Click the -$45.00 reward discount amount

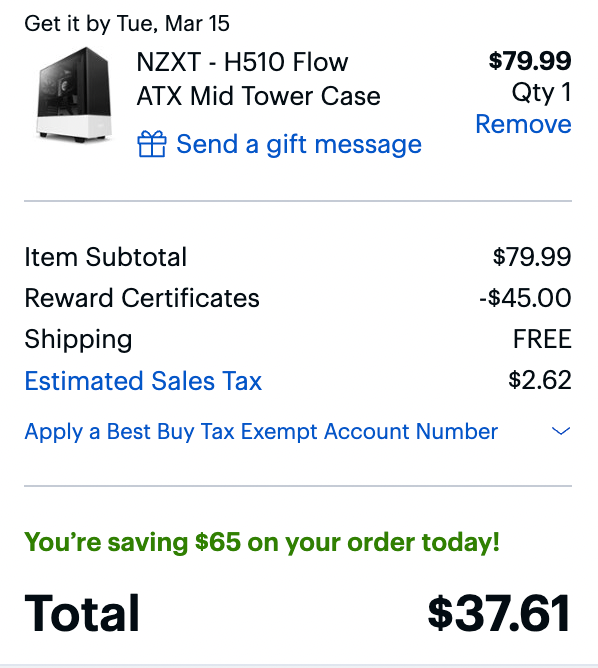click(x=525, y=297)
